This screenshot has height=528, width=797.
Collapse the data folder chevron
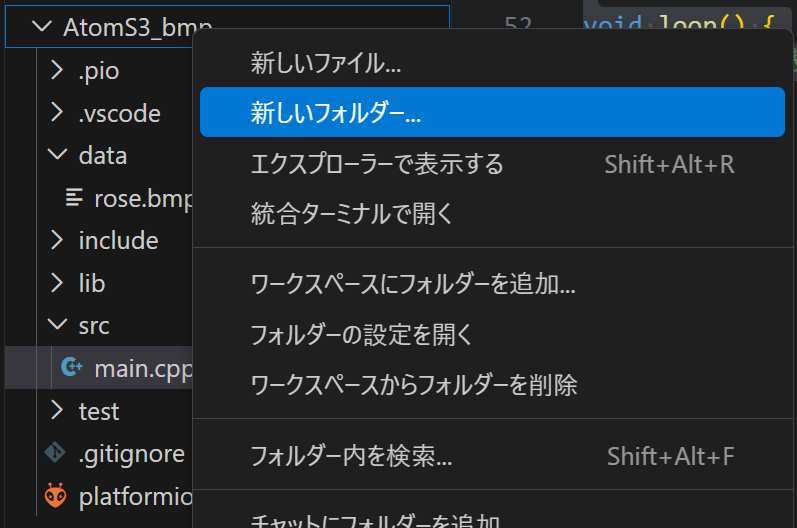coord(57,155)
